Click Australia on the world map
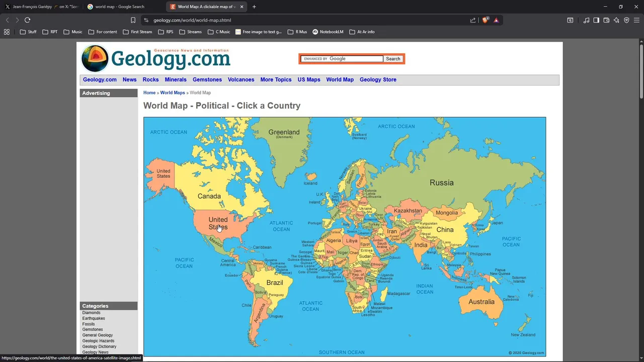The image size is (644, 362). pyautogui.click(x=481, y=302)
